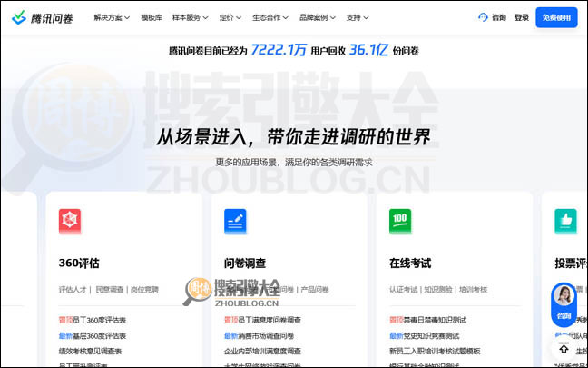This screenshot has height=368, width=588.
Task: Click the 腾讯问卷 logo
Action: [42, 17]
